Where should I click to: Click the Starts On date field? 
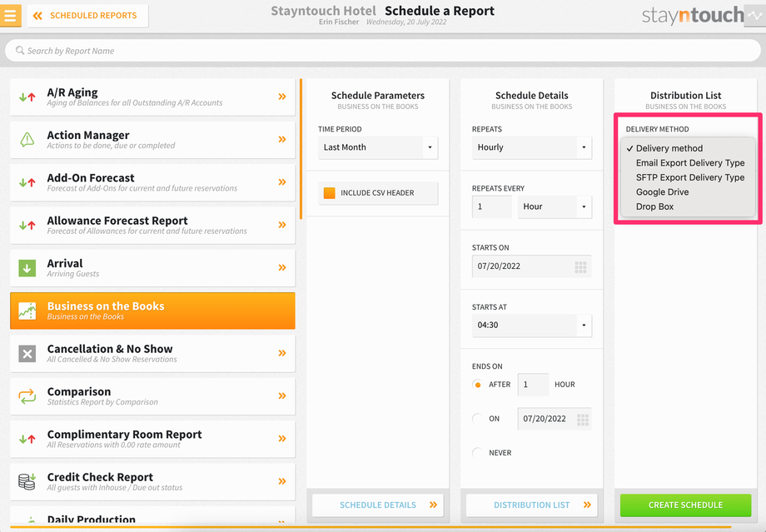coord(531,266)
